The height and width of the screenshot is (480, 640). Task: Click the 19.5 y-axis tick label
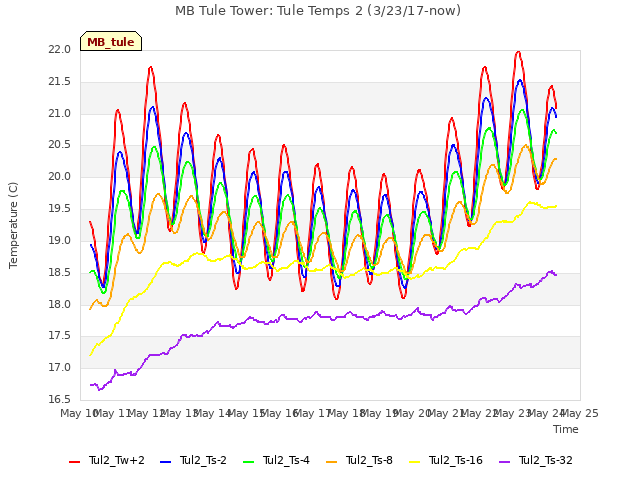coord(60,209)
